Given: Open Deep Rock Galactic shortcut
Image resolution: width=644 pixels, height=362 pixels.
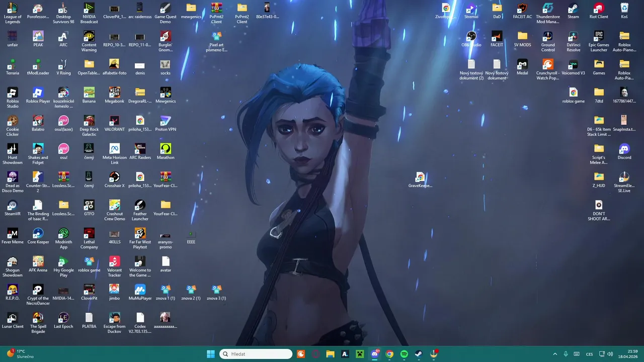Looking at the screenshot, I should (x=89, y=126).
